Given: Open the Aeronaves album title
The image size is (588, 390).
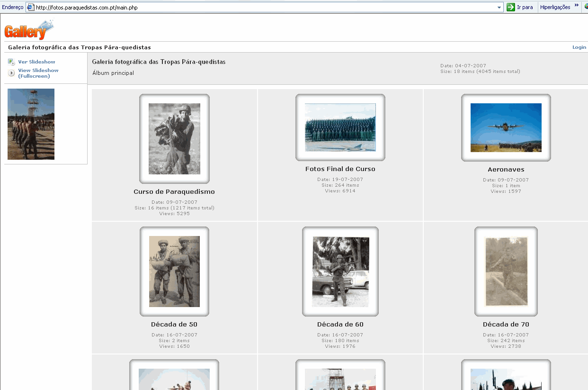Looking at the screenshot, I should click(x=506, y=170).
